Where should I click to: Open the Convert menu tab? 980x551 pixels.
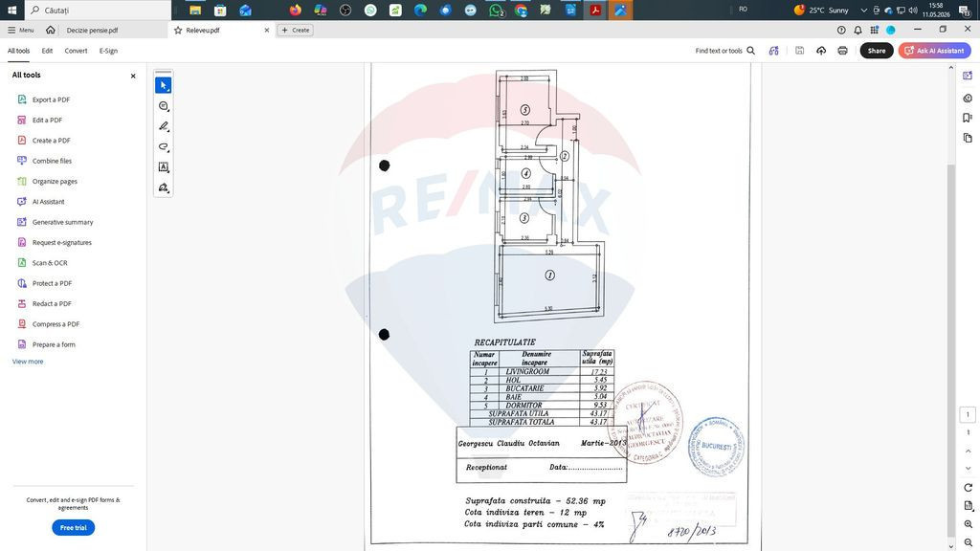tap(76, 51)
